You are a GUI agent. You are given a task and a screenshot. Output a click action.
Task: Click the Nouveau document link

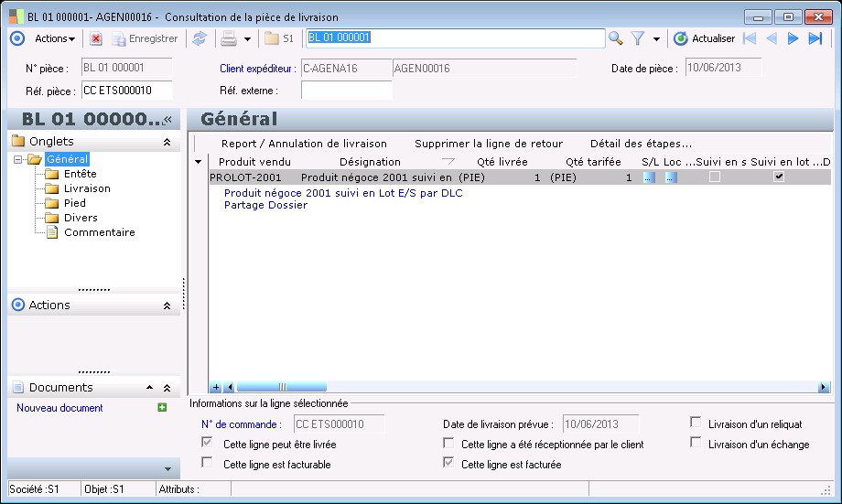click(59, 408)
